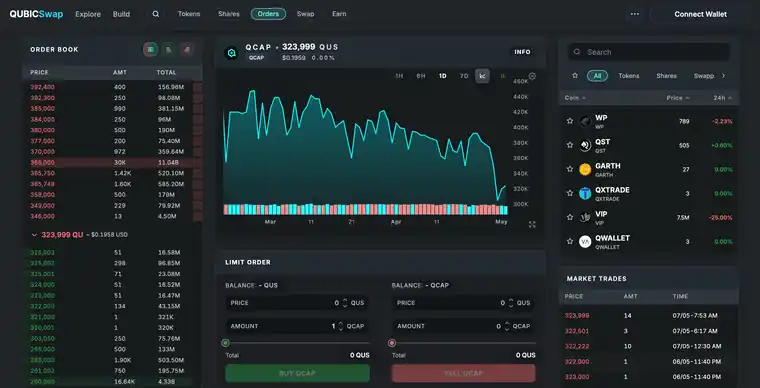Click the QWALLET coin logo
Screen dimensions: 760x388
pos(585,241)
